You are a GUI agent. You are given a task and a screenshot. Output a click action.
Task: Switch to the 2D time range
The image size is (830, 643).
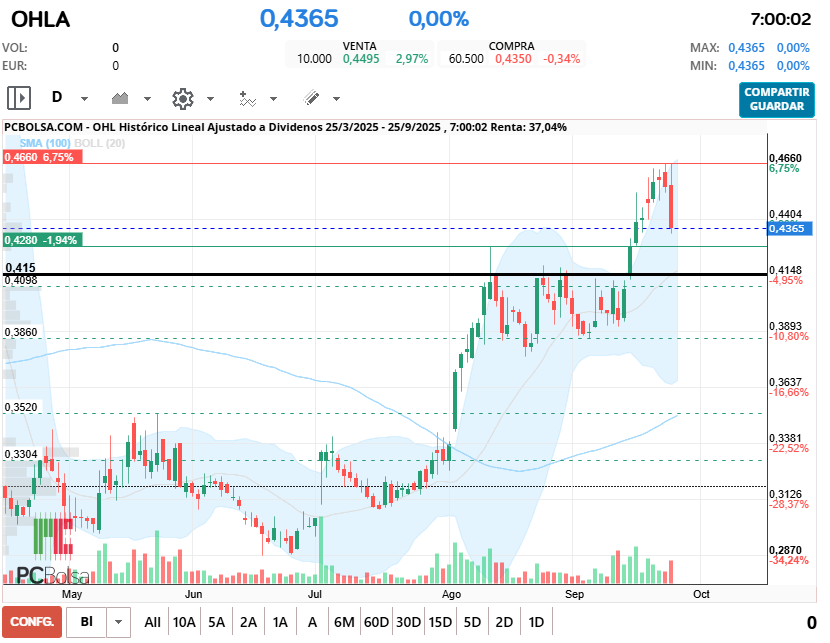[504, 622]
